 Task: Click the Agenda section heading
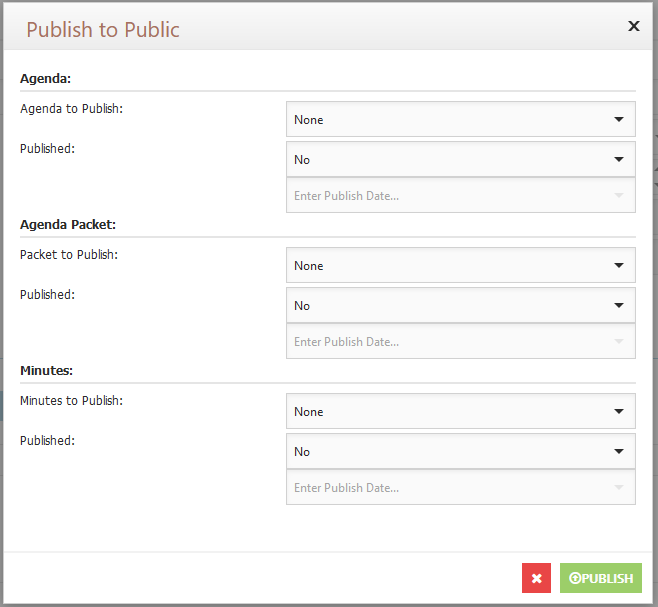pyautogui.click(x=45, y=77)
